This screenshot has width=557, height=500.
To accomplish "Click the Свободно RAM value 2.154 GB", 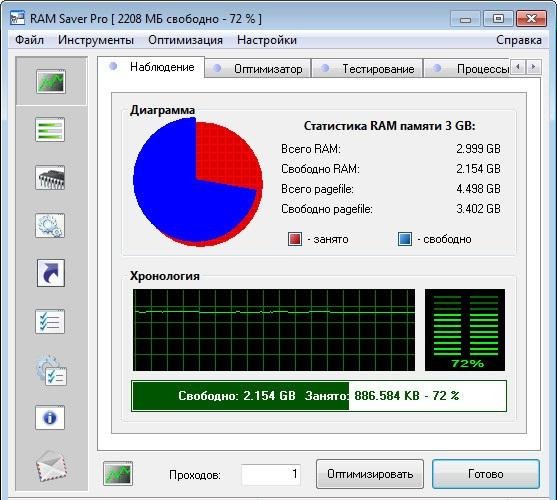I will point(478,168).
